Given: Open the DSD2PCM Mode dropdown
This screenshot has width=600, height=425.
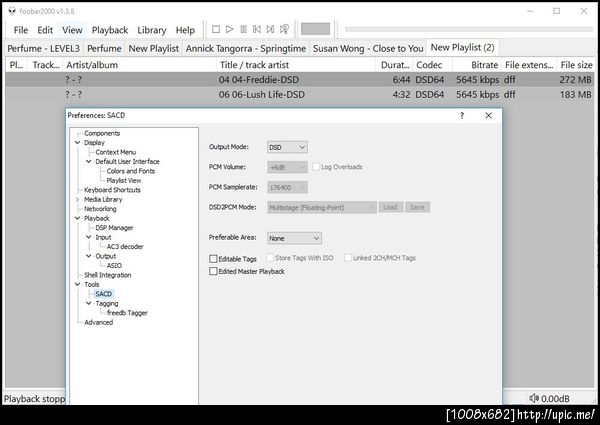Looking at the screenshot, I should (x=322, y=207).
